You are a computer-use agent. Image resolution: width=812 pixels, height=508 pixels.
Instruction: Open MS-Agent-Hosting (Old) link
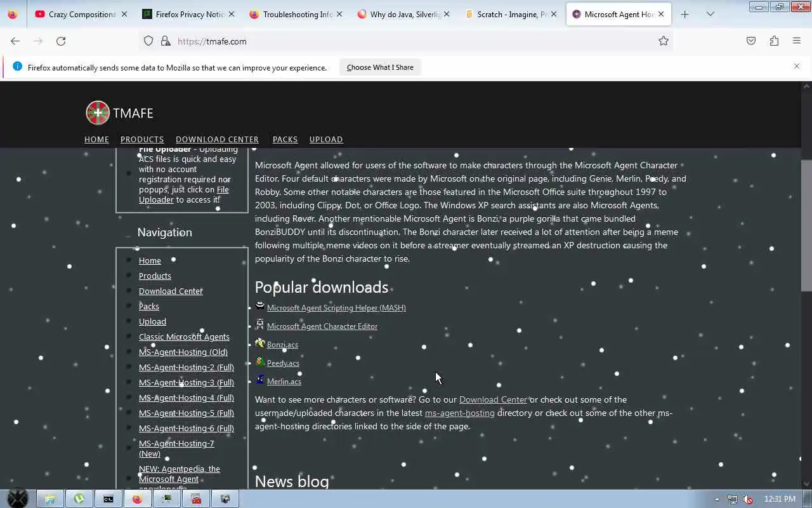[x=183, y=352]
